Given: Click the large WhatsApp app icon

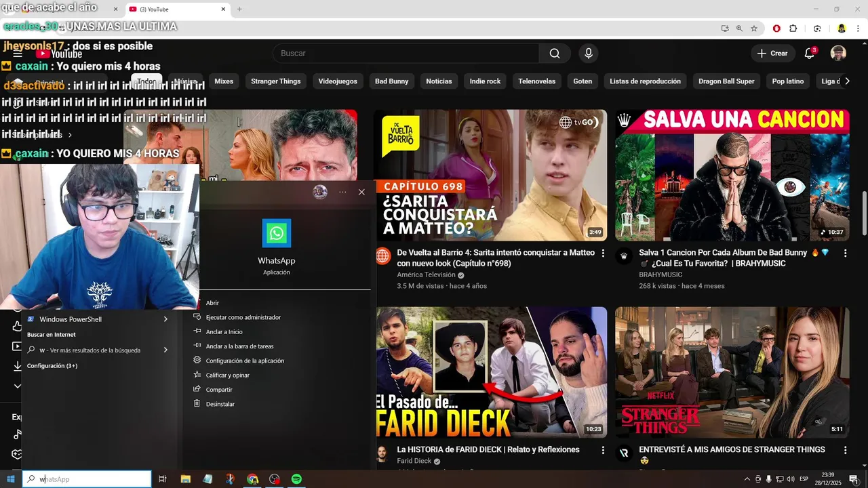Looking at the screenshot, I should (277, 233).
